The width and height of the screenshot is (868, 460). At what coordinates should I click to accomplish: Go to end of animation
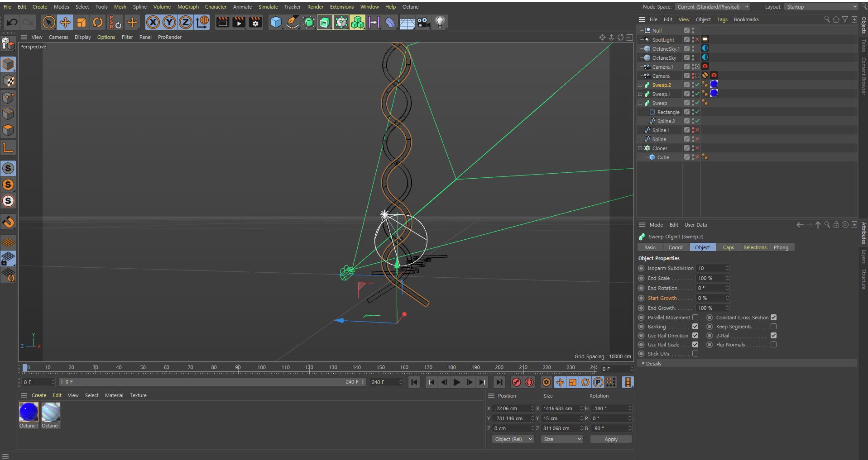[499, 382]
